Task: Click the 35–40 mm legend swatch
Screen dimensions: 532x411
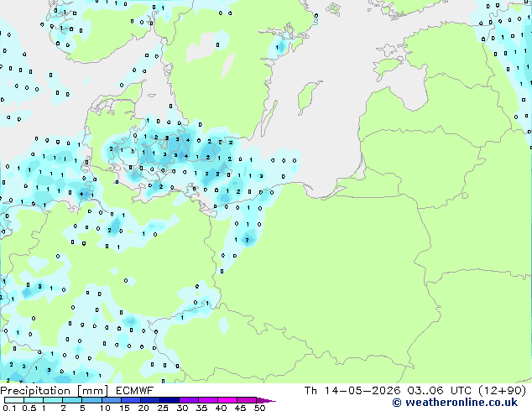Action: tap(207, 400)
